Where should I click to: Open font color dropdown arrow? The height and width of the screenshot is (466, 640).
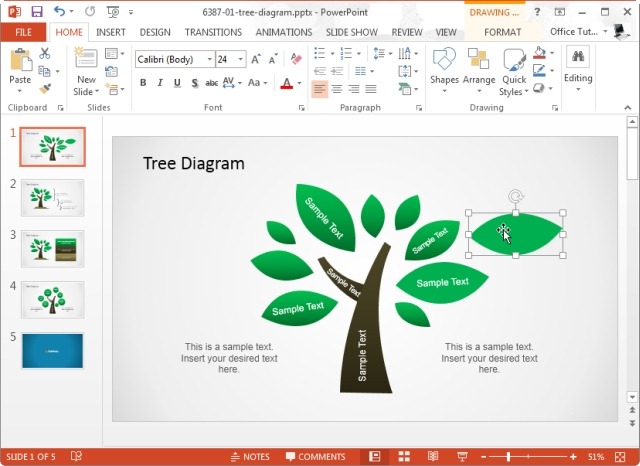coord(300,83)
